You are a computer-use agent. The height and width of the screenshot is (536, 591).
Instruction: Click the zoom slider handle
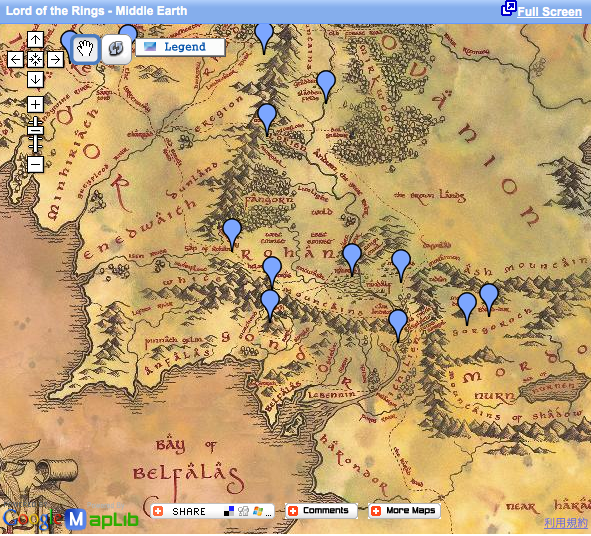pyautogui.click(x=35, y=130)
